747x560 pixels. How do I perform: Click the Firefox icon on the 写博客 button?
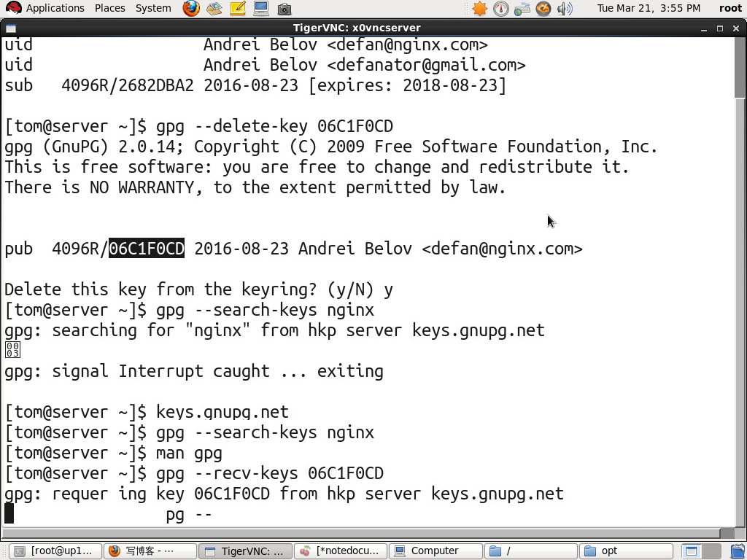pyautogui.click(x=115, y=551)
